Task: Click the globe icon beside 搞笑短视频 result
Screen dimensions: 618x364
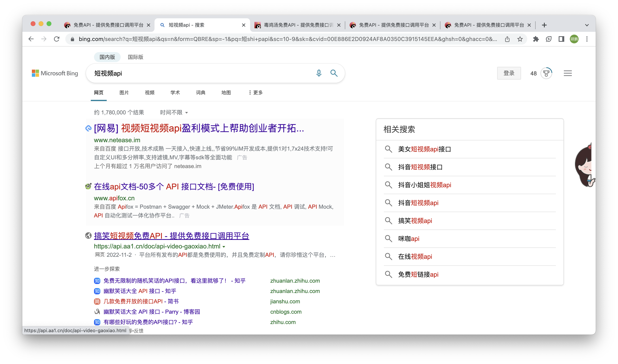Action: pyautogui.click(x=88, y=236)
